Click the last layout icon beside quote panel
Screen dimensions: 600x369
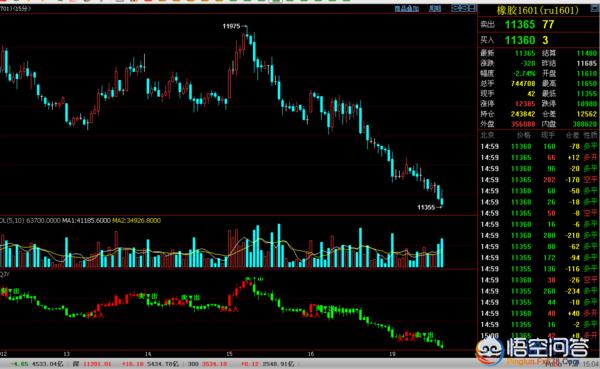[x=472, y=8]
